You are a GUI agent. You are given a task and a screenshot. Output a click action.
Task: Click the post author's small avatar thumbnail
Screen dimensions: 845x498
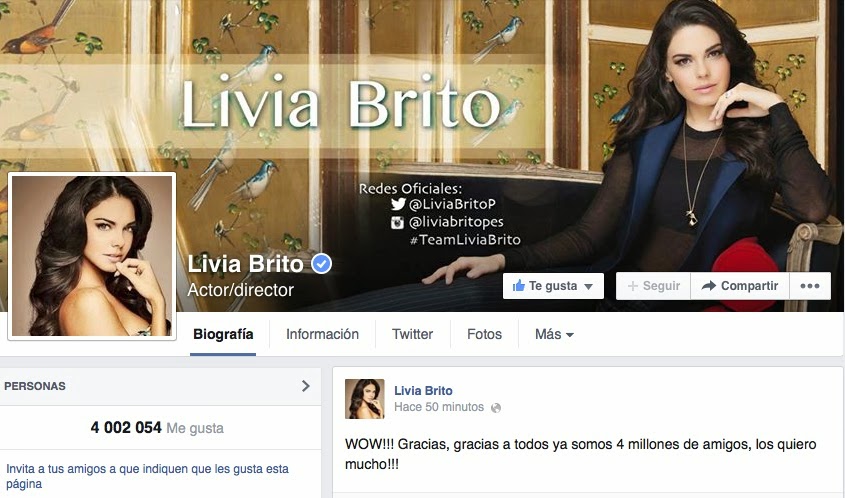coord(364,399)
